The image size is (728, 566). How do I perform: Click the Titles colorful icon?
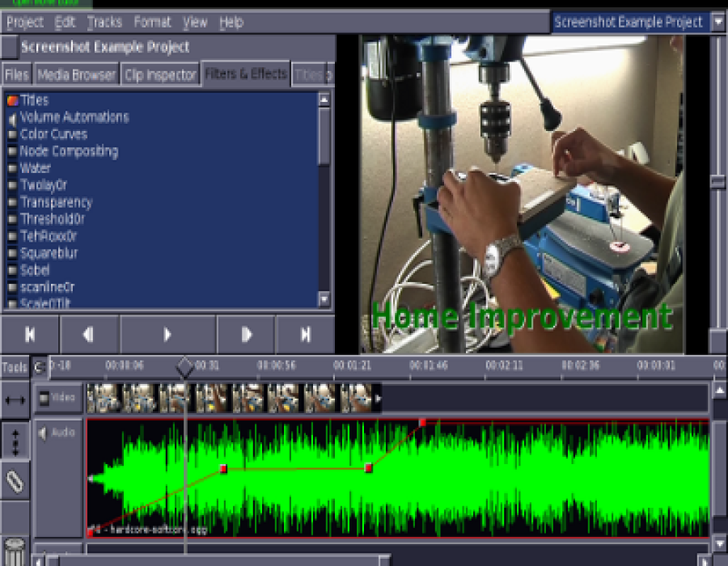(x=12, y=100)
